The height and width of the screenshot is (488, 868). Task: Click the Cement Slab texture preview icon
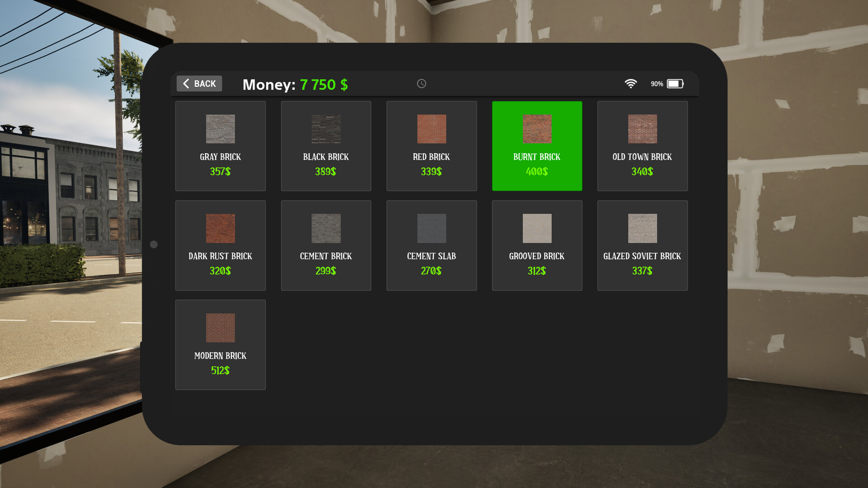[431, 228]
